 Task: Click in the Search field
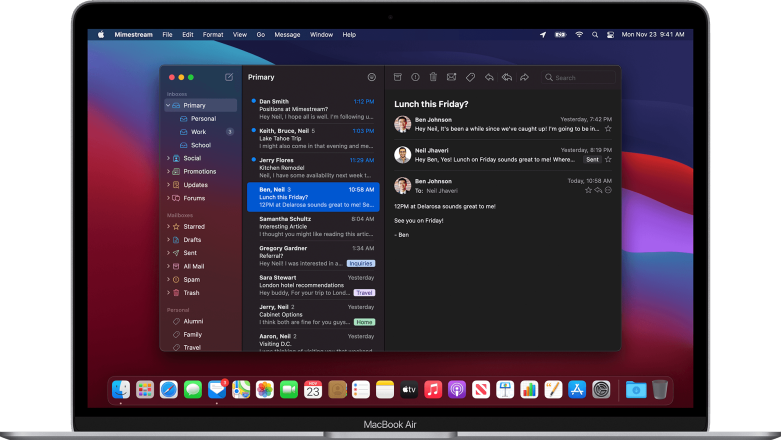point(579,78)
